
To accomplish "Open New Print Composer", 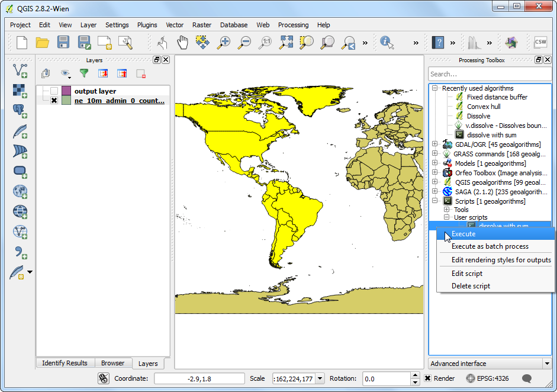I will point(105,43).
